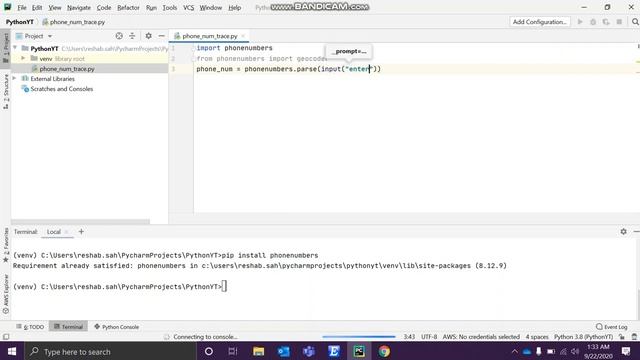Toggle the Structure tool window sidebar tab
Image resolution: width=640 pixels, height=360 pixels.
coord(5,91)
